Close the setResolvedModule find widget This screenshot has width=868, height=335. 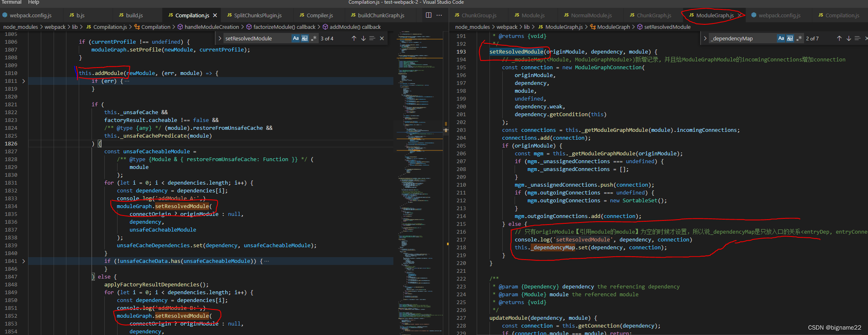click(382, 38)
